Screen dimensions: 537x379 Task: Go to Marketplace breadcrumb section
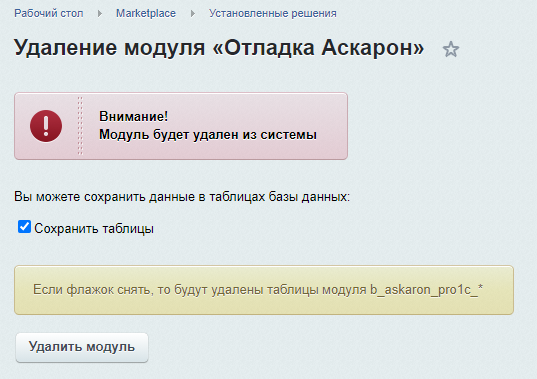[146, 13]
